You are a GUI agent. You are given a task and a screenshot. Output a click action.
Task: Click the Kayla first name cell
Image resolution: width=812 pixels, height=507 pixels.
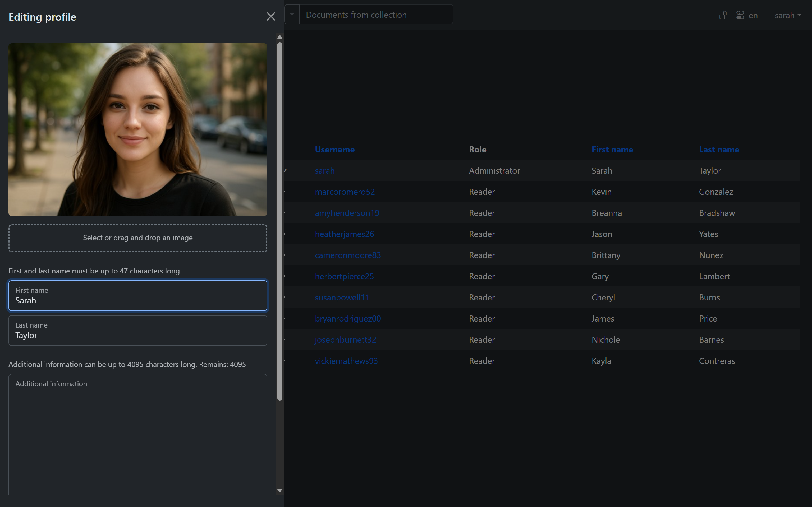coord(601,361)
